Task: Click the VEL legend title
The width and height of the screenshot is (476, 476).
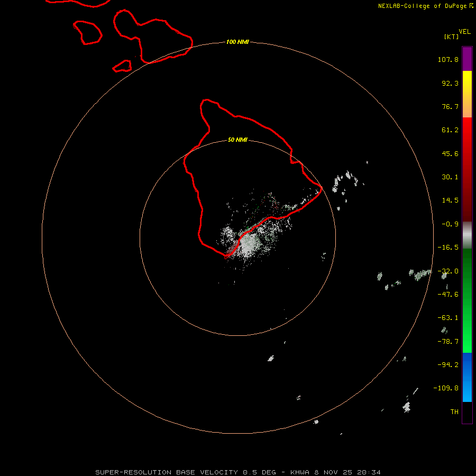Action: (x=464, y=32)
